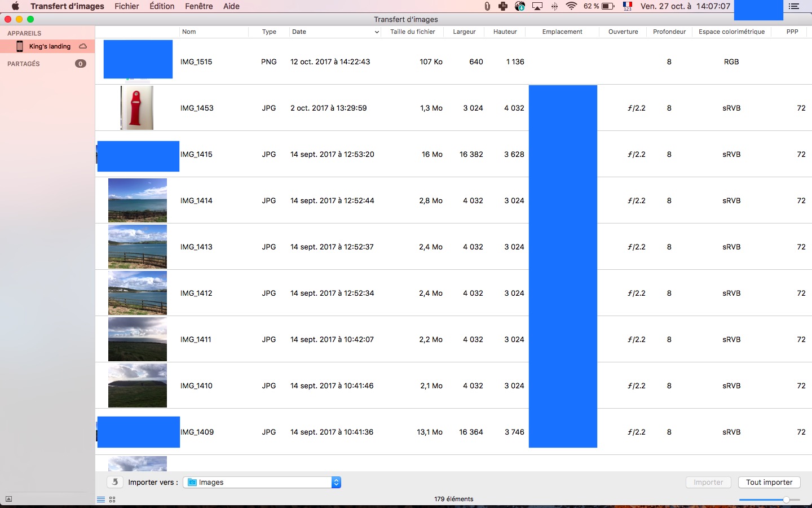Click the '2,1 Mo' file size

click(431, 386)
